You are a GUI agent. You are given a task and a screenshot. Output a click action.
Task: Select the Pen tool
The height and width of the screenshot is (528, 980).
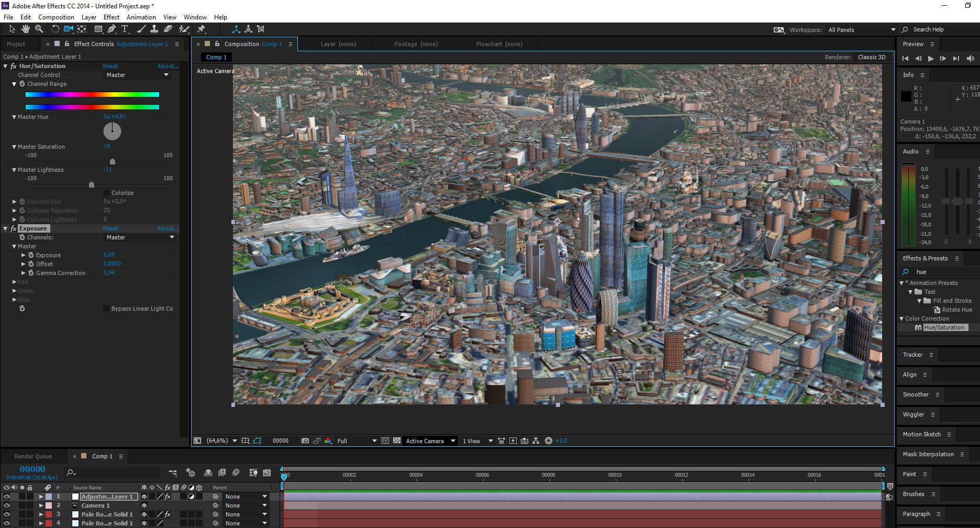click(x=112, y=29)
